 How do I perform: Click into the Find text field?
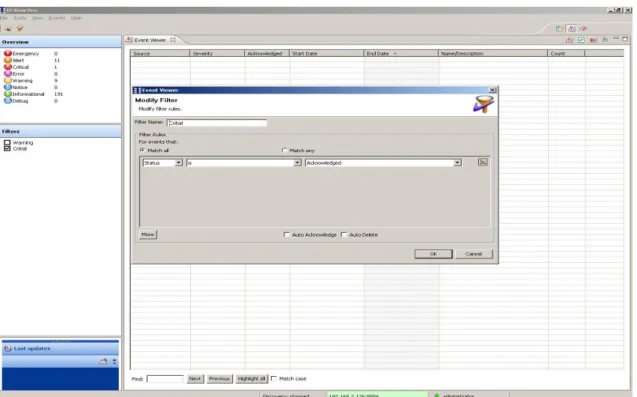point(165,379)
